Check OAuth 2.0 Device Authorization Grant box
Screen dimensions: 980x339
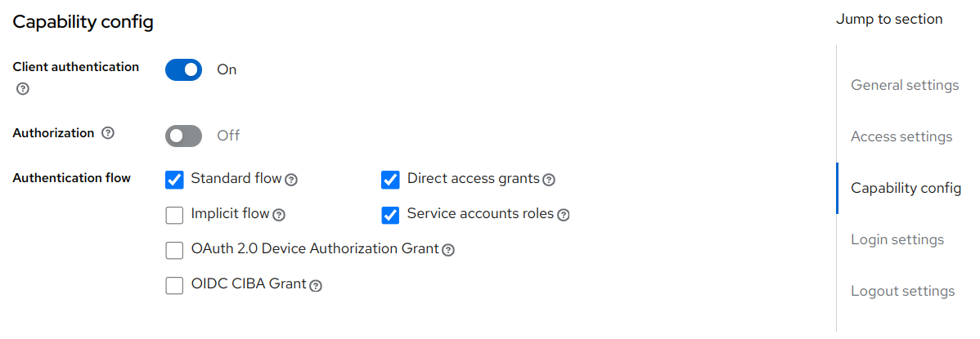[x=174, y=250]
